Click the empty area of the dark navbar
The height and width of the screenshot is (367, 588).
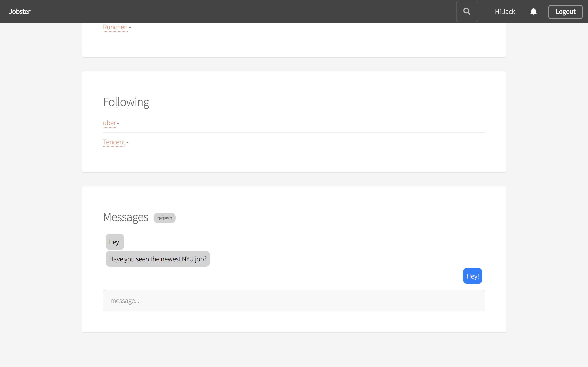243,11
